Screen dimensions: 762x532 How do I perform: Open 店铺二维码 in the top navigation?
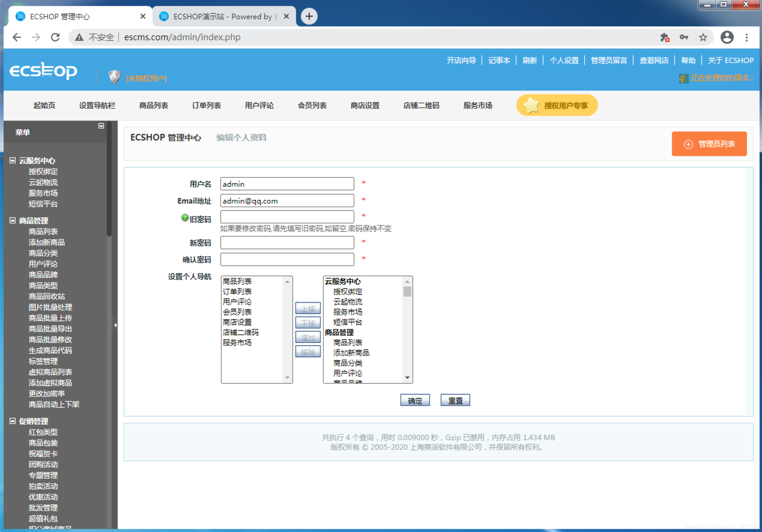click(x=421, y=106)
